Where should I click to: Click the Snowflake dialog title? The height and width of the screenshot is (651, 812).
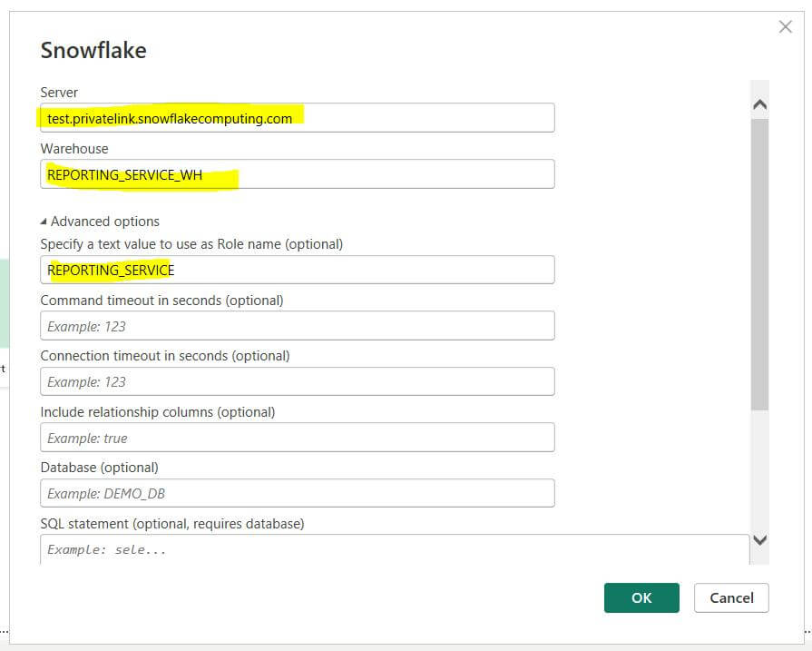93,50
